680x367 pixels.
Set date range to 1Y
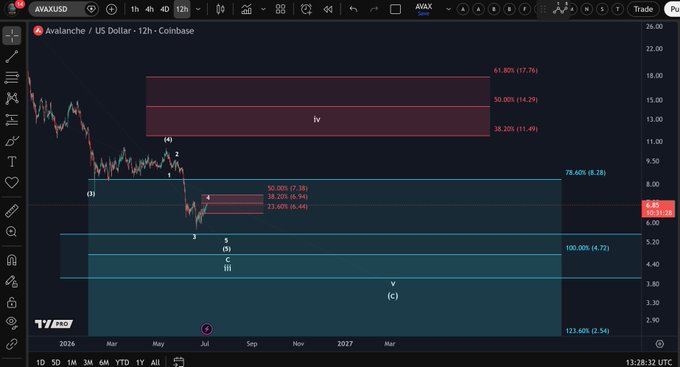point(140,362)
